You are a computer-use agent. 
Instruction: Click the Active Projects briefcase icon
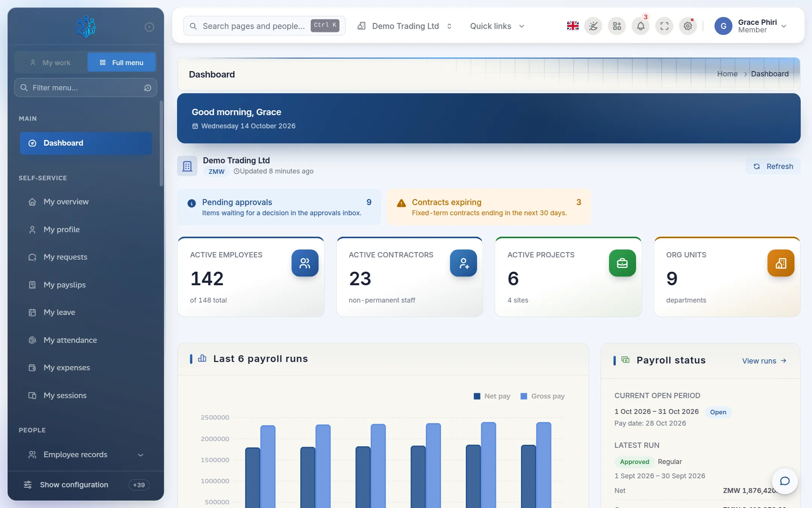click(623, 263)
